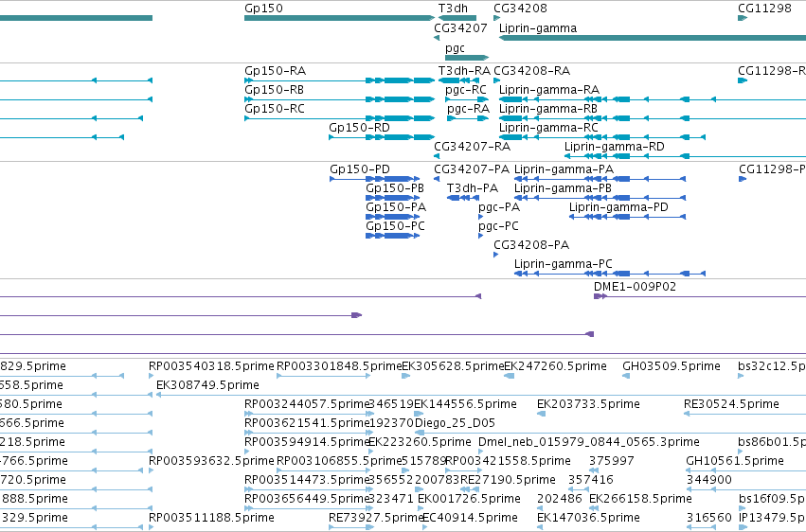This screenshot has width=806, height=532.
Task: Click protein label Liprin-gamma-PC
Action: 564,264
